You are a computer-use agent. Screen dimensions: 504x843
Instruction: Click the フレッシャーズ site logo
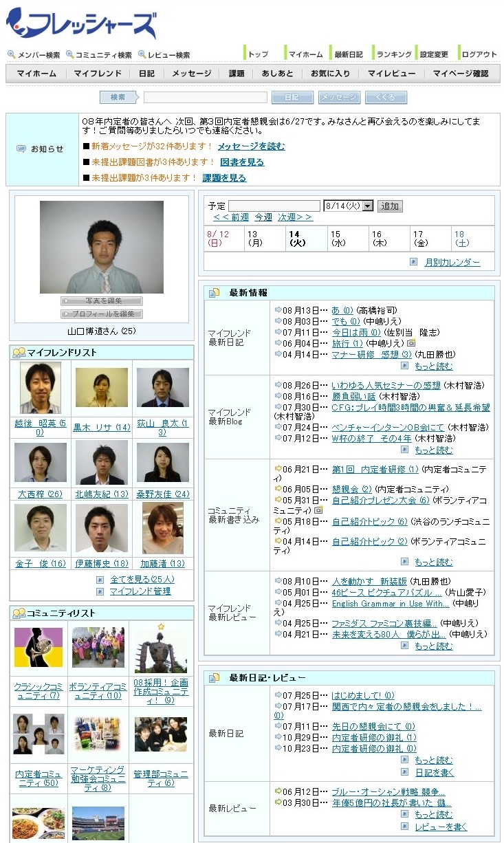pyautogui.click(x=80, y=23)
